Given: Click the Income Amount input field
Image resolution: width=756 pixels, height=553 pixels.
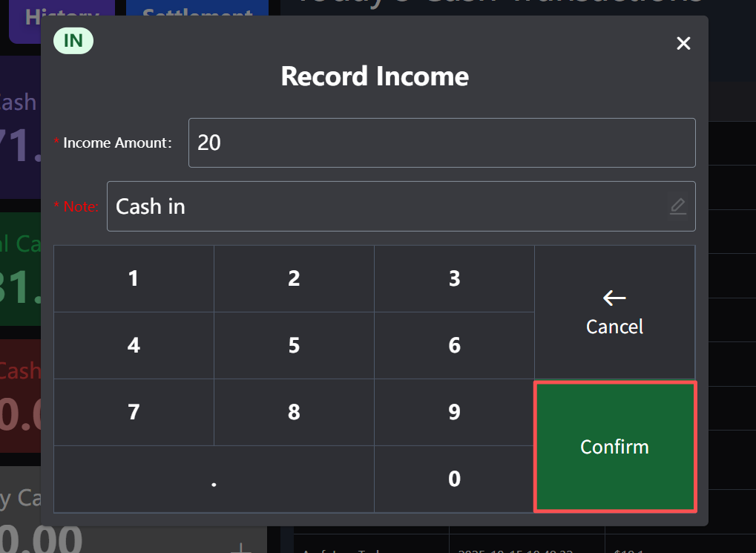Looking at the screenshot, I should click(441, 143).
